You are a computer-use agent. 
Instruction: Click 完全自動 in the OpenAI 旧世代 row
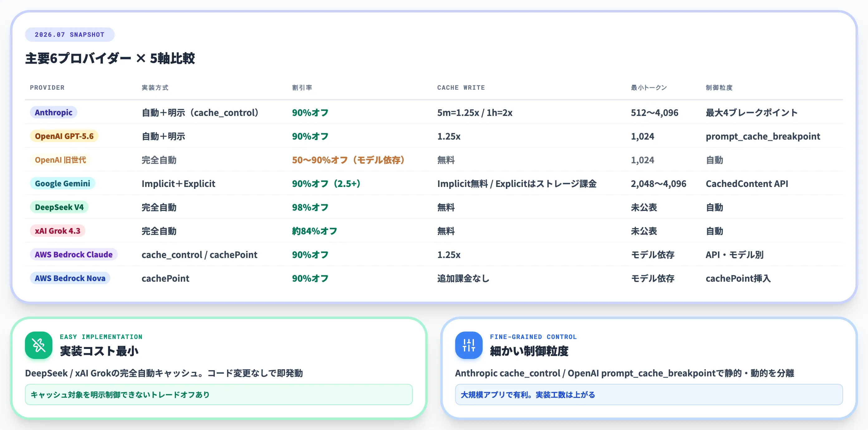pos(159,160)
